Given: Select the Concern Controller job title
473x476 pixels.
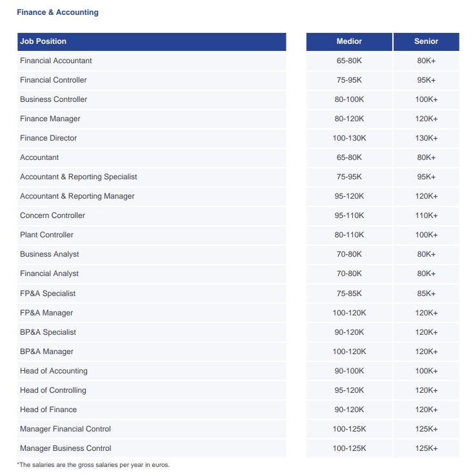Looking at the screenshot, I should pyautogui.click(x=52, y=215).
